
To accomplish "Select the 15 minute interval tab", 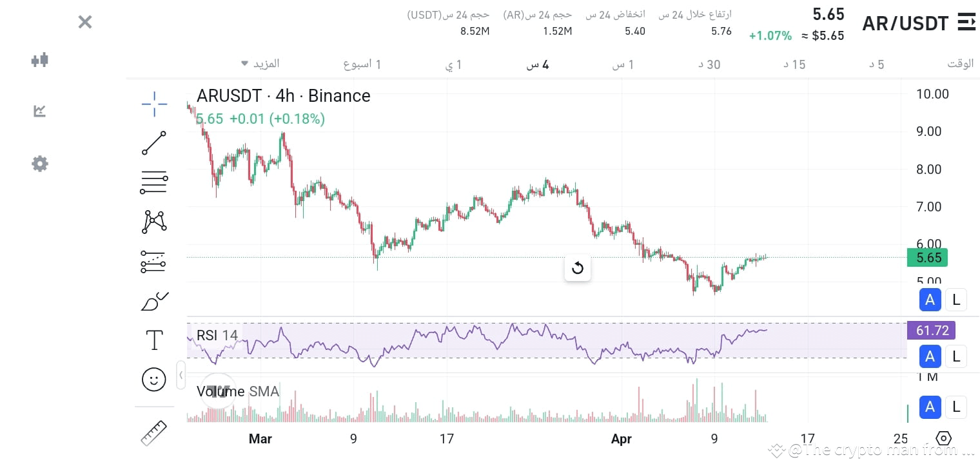I will pyautogui.click(x=794, y=64).
